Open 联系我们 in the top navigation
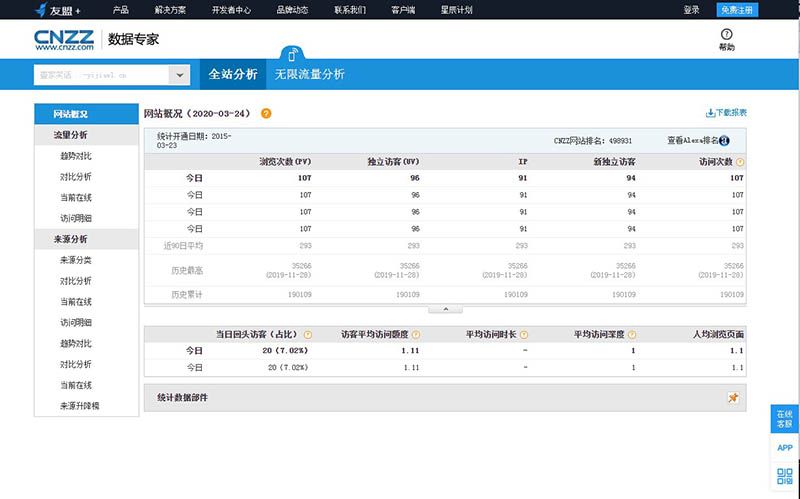 (350, 10)
